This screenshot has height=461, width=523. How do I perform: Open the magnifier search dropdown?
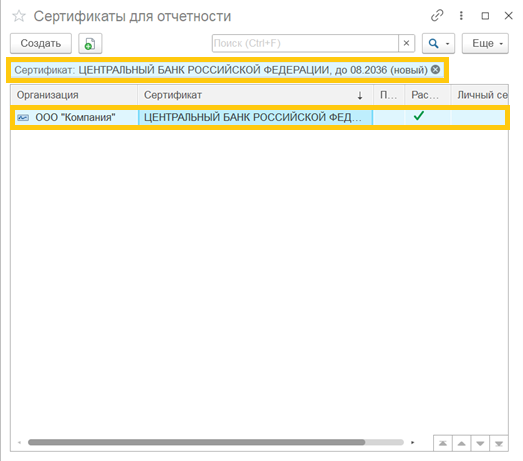pyautogui.click(x=438, y=43)
